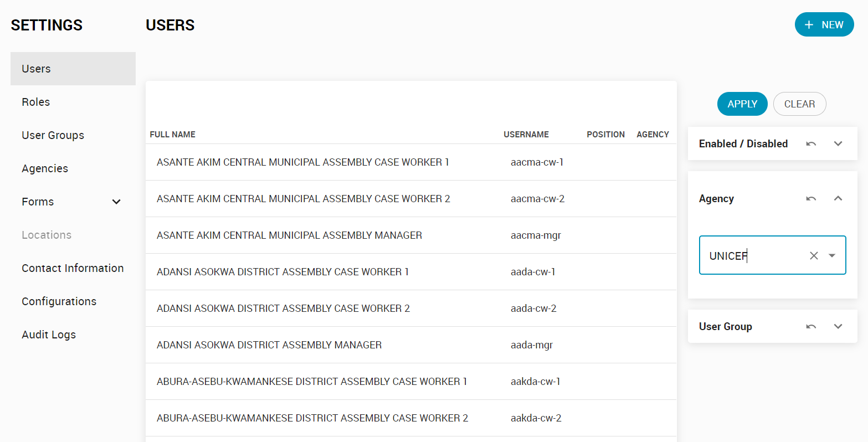
Task: Clear all filters
Action: 799,104
